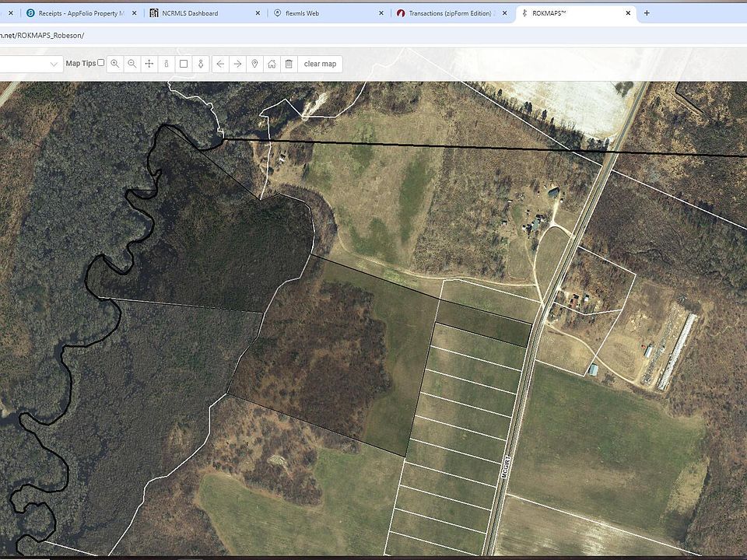Activate the pan map tool
Screen dimensions: 747x560
[x=149, y=64]
